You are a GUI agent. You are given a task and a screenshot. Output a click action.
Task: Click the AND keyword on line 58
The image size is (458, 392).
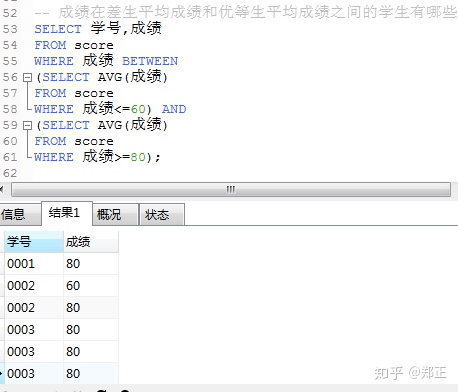174,109
